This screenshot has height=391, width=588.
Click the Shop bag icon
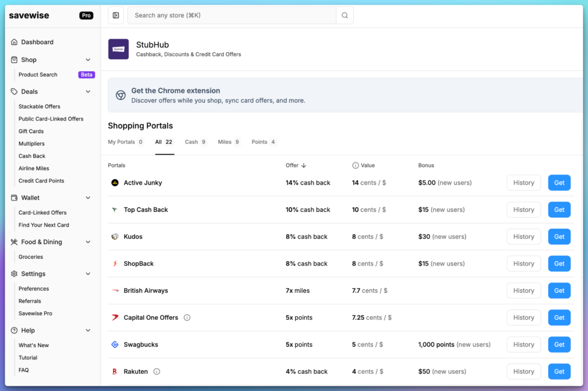(14, 60)
